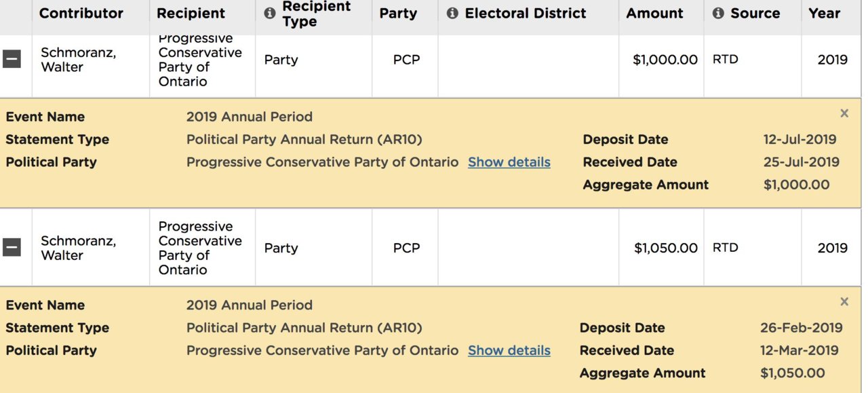This screenshot has height=393, width=868.
Task: Collapse the $1,050.00 contribution row
Action: (12, 248)
